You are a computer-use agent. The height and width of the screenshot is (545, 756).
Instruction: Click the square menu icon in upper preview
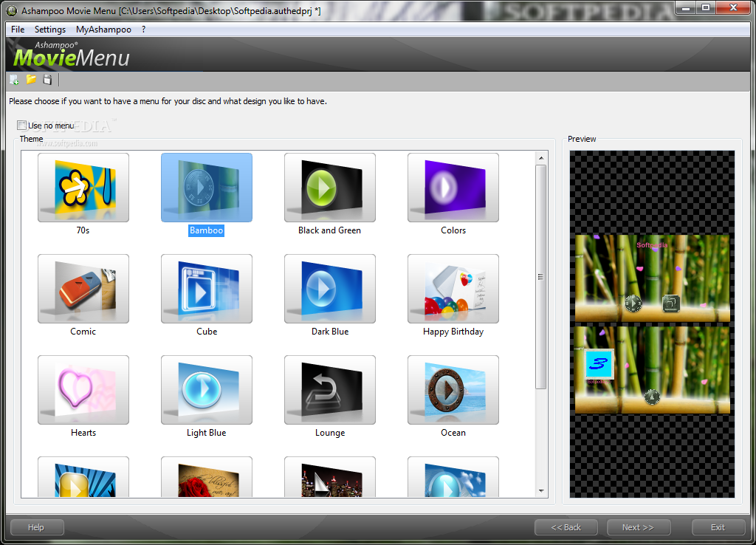pos(670,304)
